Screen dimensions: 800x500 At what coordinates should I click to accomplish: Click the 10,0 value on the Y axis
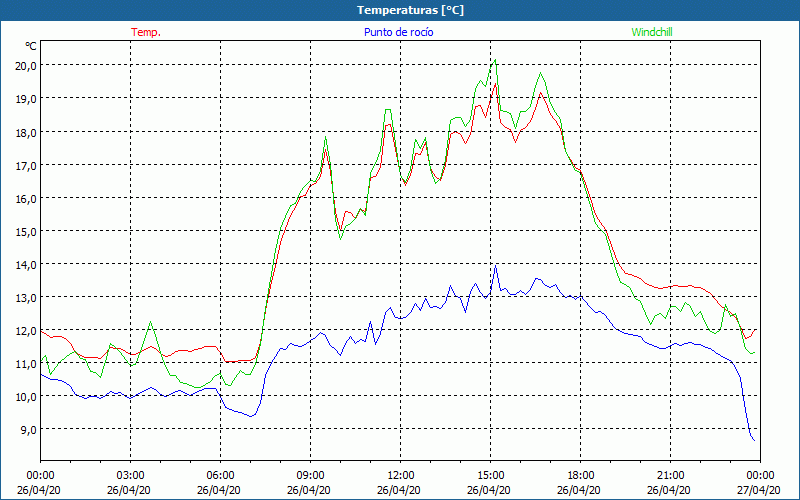click(x=26, y=396)
